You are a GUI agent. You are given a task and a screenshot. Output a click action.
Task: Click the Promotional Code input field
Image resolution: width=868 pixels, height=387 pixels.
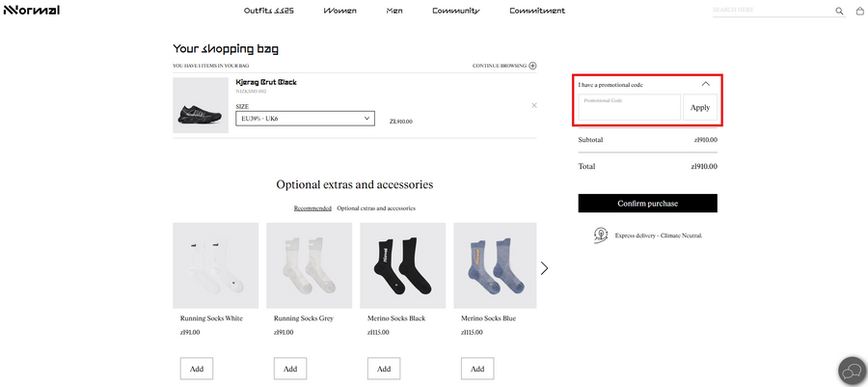(x=629, y=107)
